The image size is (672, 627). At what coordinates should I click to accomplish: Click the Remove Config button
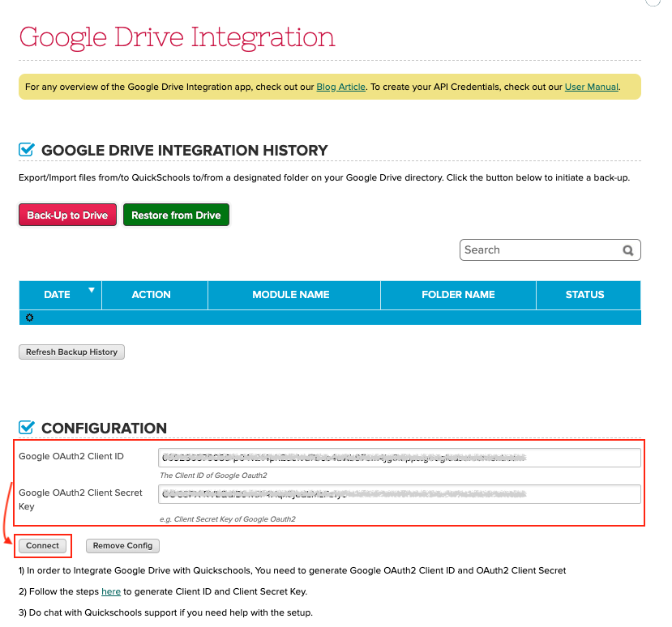coord(122,546)
